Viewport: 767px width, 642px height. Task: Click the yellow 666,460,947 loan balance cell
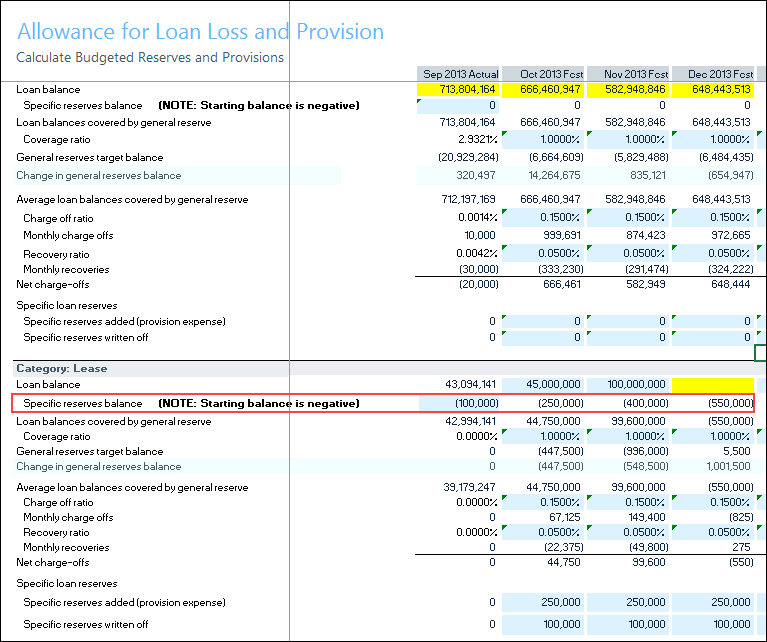(x=543, y=90)
